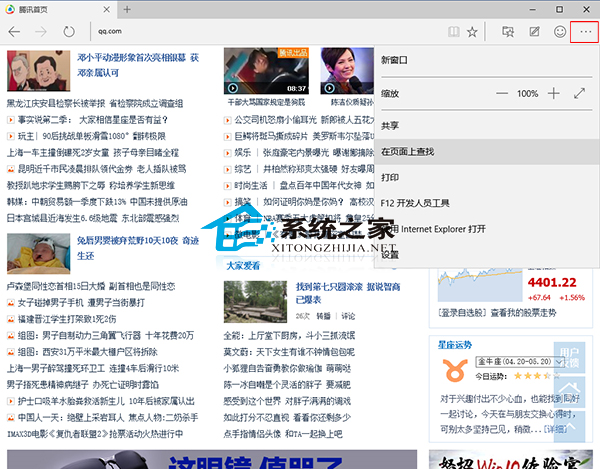Increase zoom with the plus button
This screenshot has width=600, height=469.
coord(553,93)
